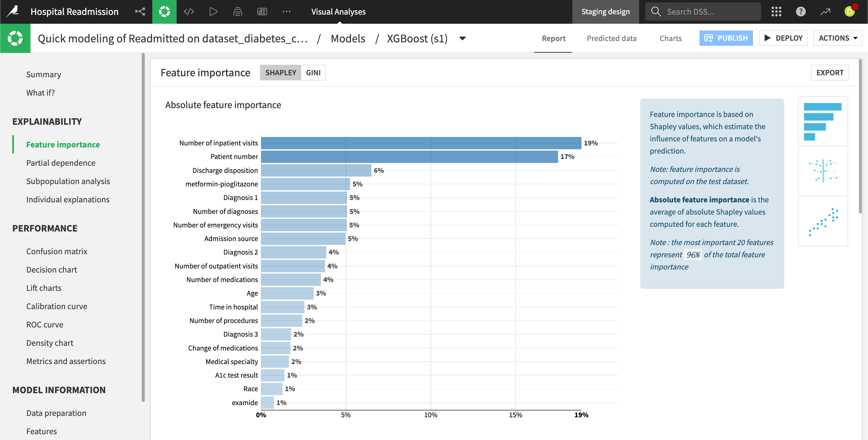Open the automation monitoring arrow icon
The width and height of the screenshot is (868, 440).
pos(825,11)
